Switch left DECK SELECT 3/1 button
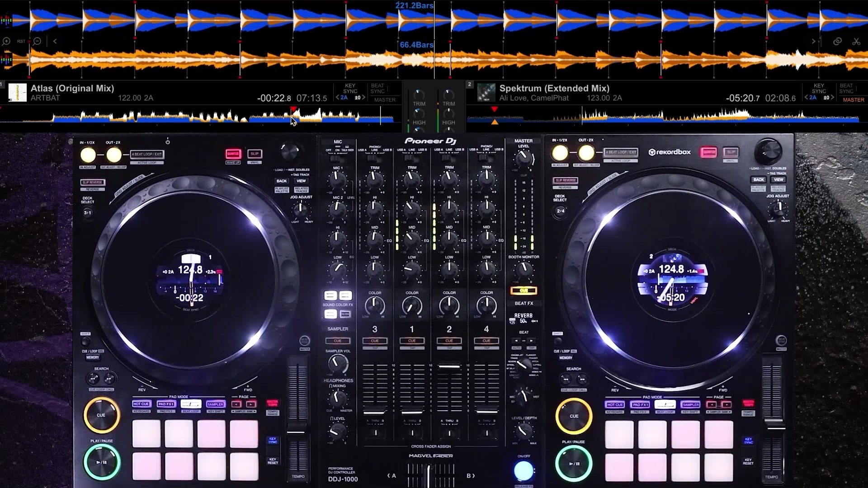The height and width of the screenshot is (488, 868). tap(88, 212)
